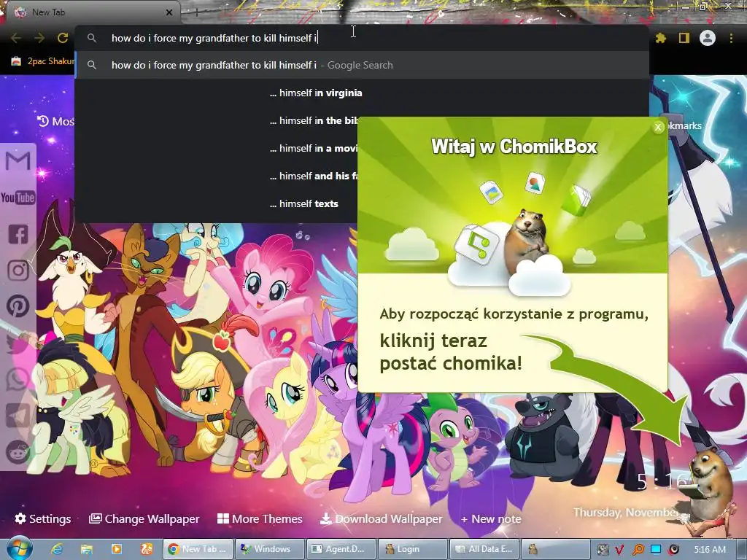Click the blue monitor tray icon
The height and width of the screenshot is (560, 747).
pyautogui.click(x=656, y=550)
